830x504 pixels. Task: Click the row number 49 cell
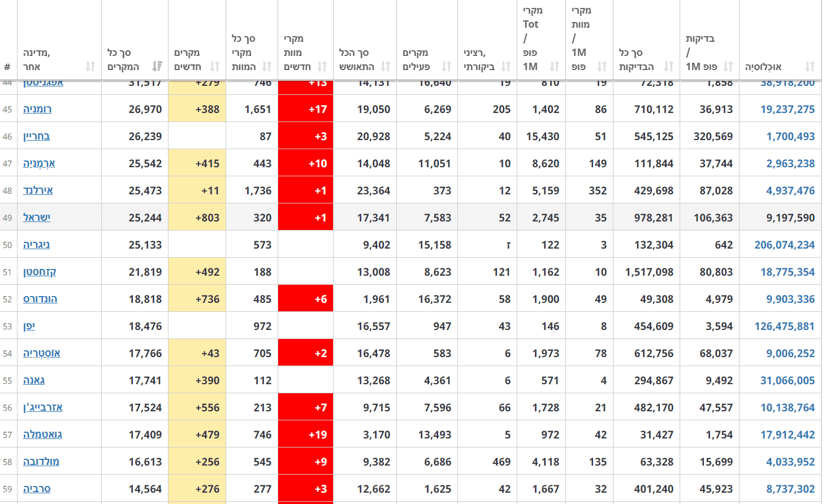7,218
